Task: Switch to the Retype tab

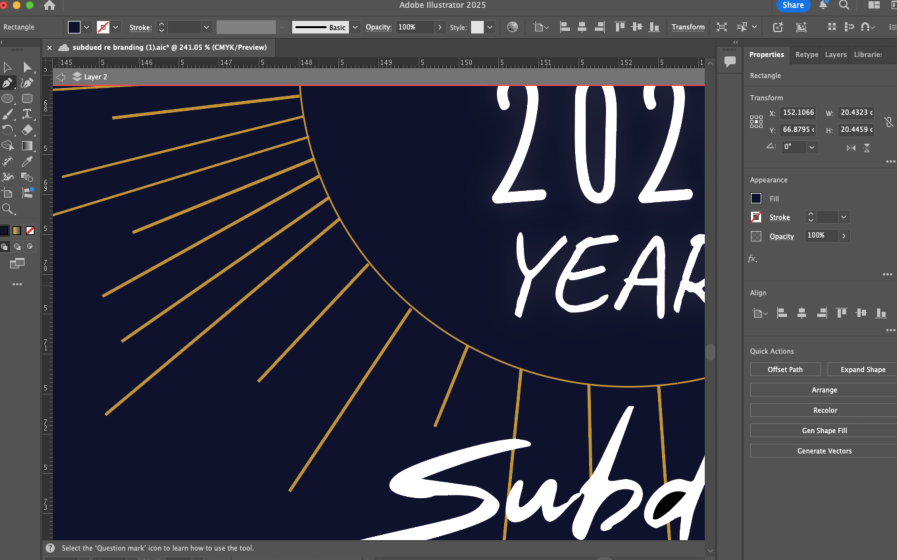Action: click(807, 54)
